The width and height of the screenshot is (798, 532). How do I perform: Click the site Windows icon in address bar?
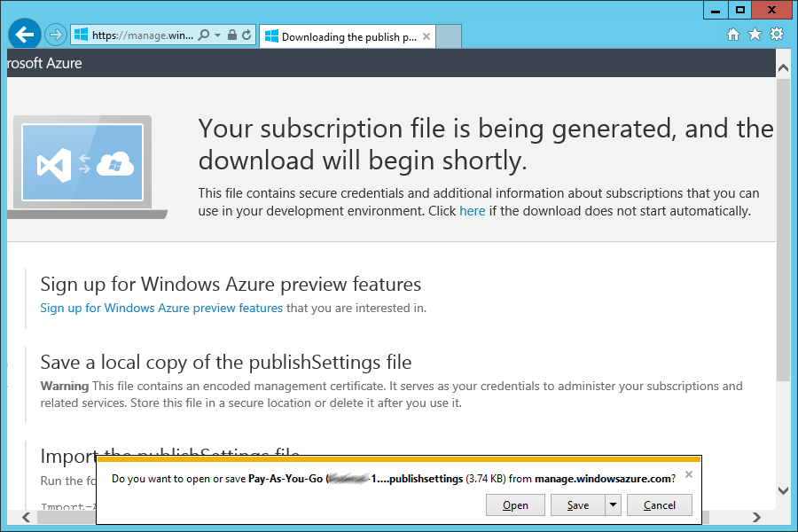(81, 35)
